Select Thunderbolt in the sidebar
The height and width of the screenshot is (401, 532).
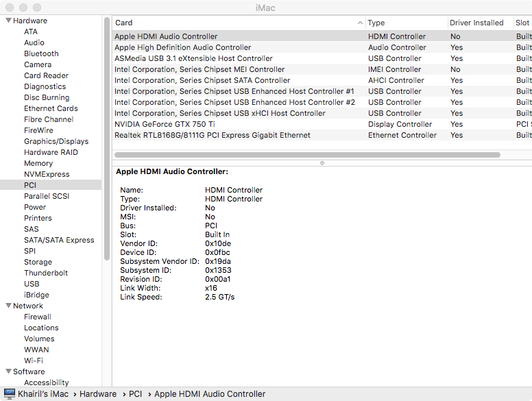point(46,273)
